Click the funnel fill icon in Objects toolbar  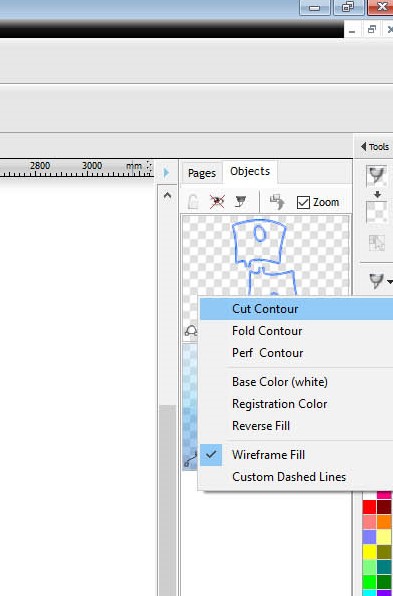pyautogui.click(x=240, y=201)
